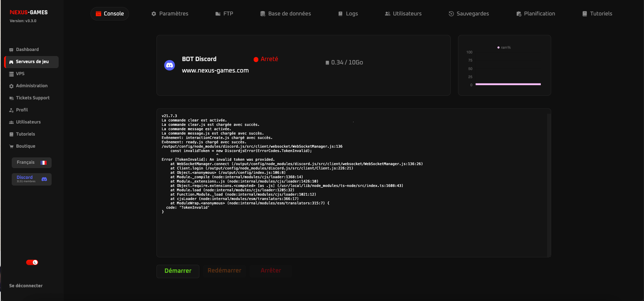Screen dimensions: 644x301
Task: Toggle ram% legend in the chart
Action: pyautogui.click(x=504, y=48)
